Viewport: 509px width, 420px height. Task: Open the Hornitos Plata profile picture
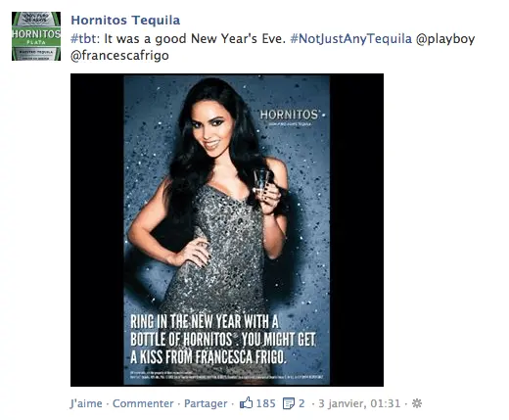click(x=36, y=36)
